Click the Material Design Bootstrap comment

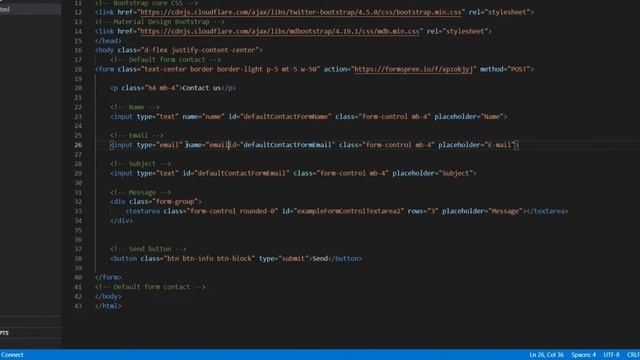(x=160, y=22)
